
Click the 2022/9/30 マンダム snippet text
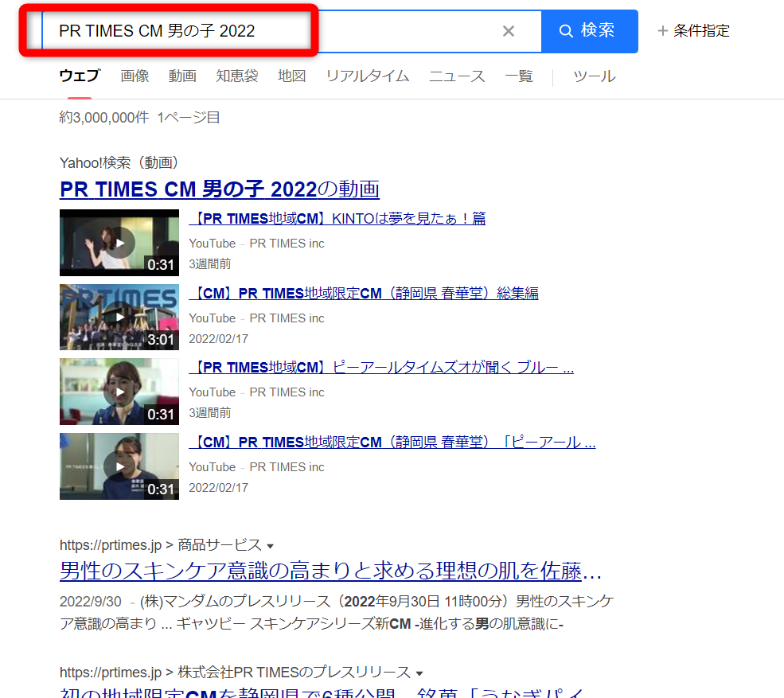[337, 613]
